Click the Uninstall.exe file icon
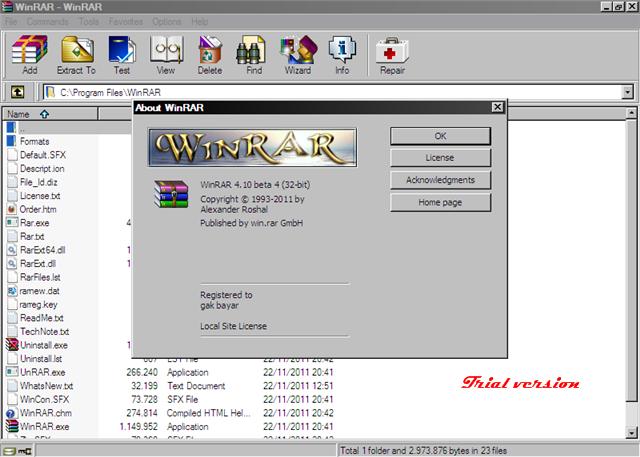The image size is (640, 457). 12,345
